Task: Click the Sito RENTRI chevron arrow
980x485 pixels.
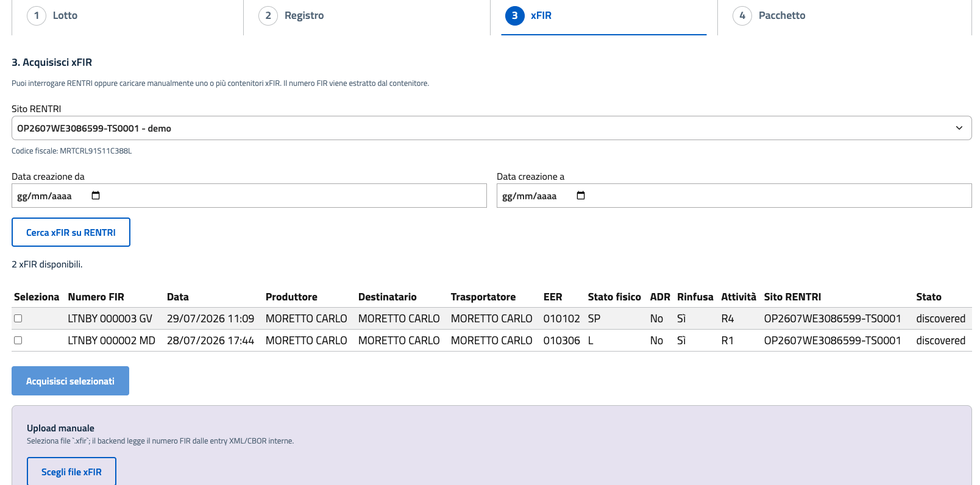Action: pos(959,128)
